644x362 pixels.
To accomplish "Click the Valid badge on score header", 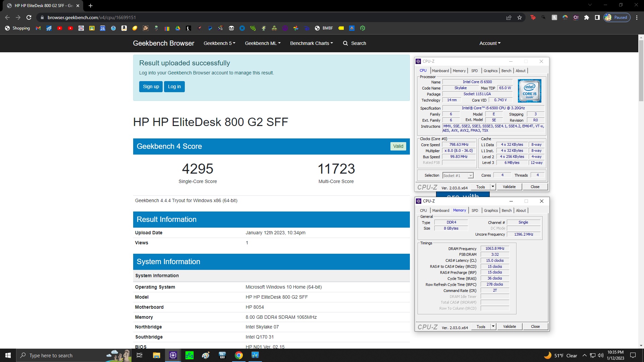I will click(x=398, y=146).
